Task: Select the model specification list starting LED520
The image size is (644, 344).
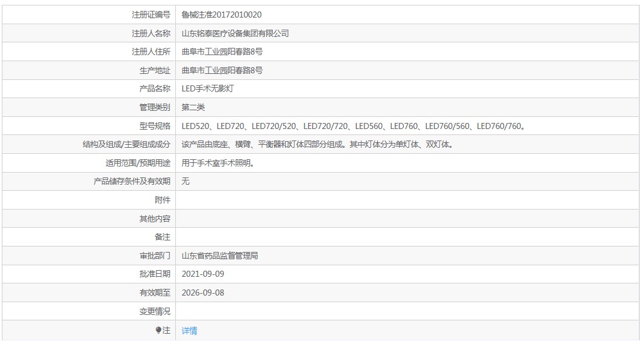Action: tap(354, 127)
